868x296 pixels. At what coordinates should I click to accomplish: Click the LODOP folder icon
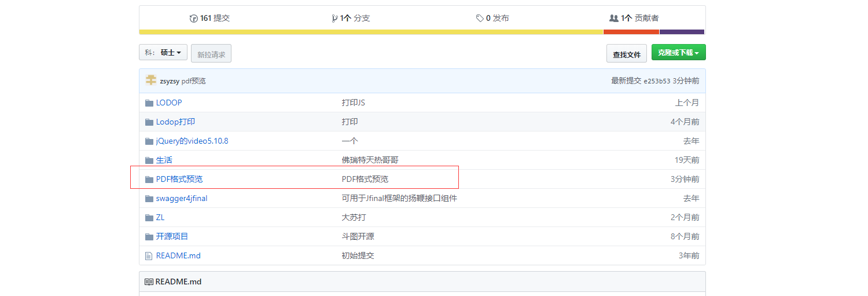tap(149, 103)
